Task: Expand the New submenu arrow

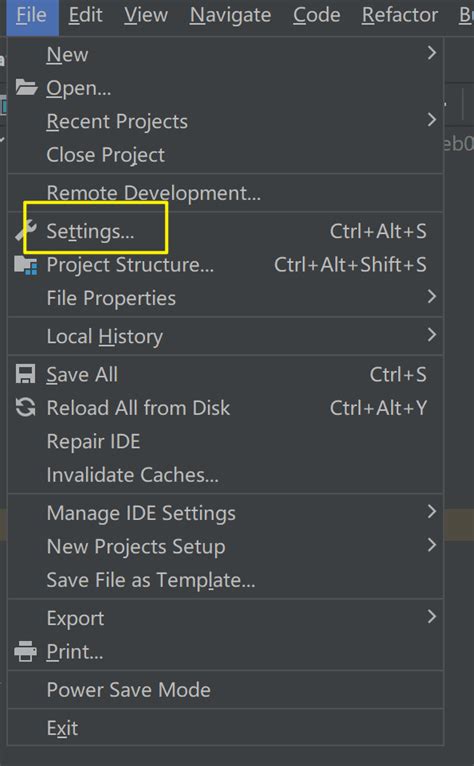Action: (x=431, y=53)
